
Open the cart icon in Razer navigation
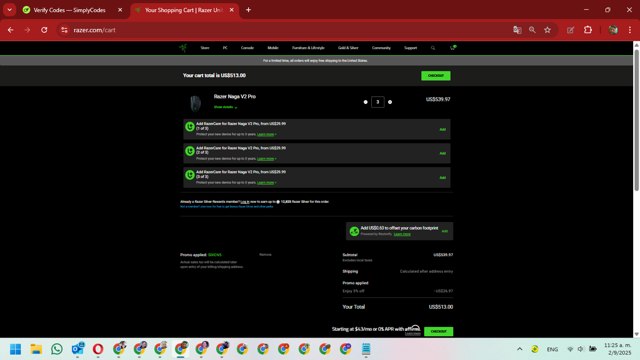click(x=452, y=48)
